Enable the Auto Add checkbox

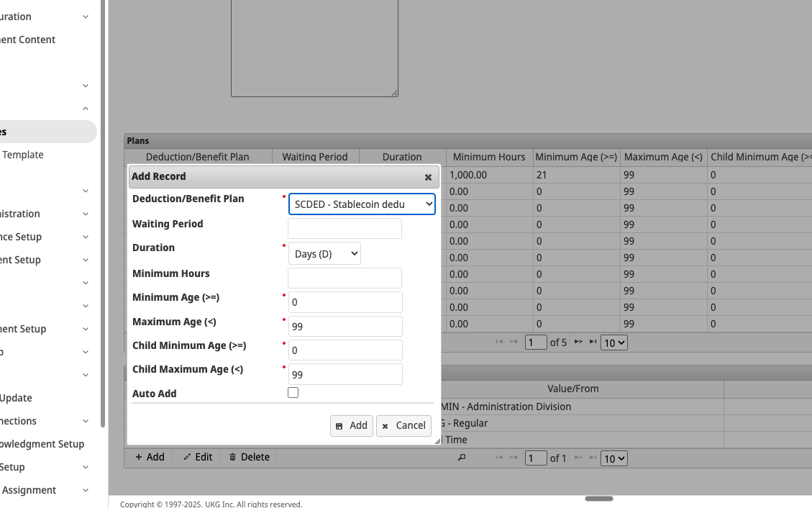[293, 393]
